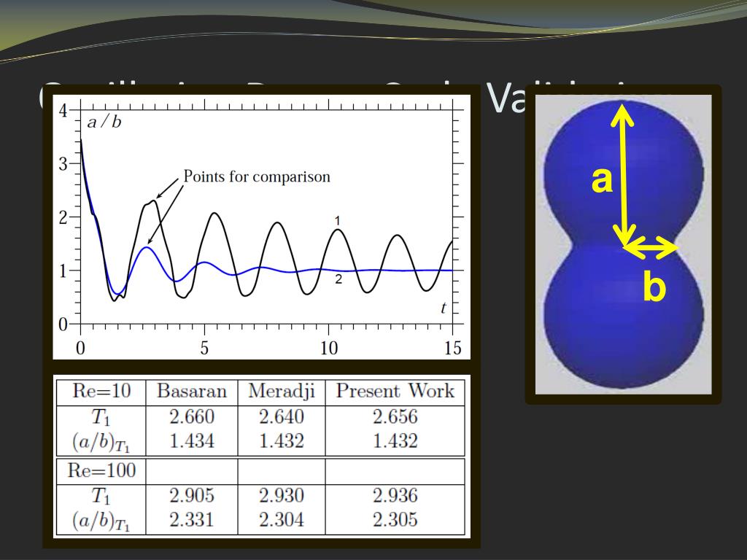Click curve label 1 on the black curve
The width and height of the screenshot is (747, 560).
pos(337,220)
